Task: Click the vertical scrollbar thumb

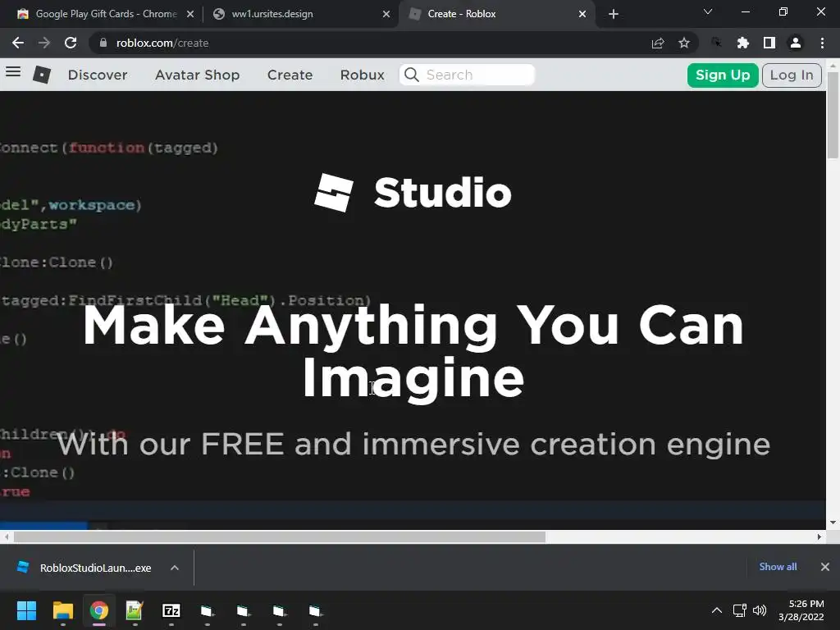Action: pyautogui.click(x=833, y=114)
